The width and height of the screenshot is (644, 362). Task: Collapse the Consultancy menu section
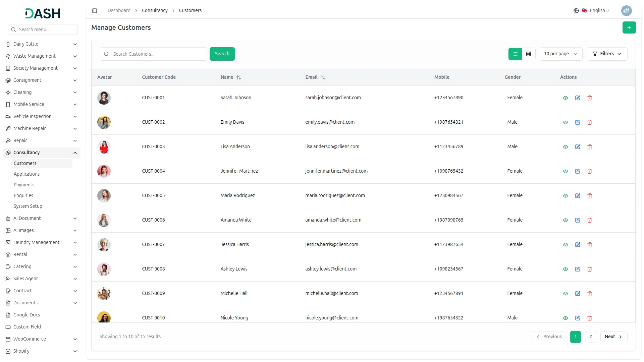pos(75,153)
